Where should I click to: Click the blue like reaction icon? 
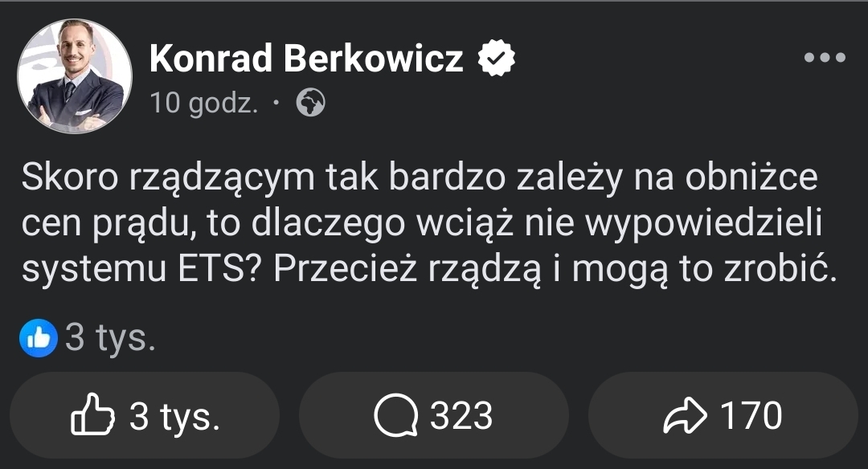click(39, 339)
